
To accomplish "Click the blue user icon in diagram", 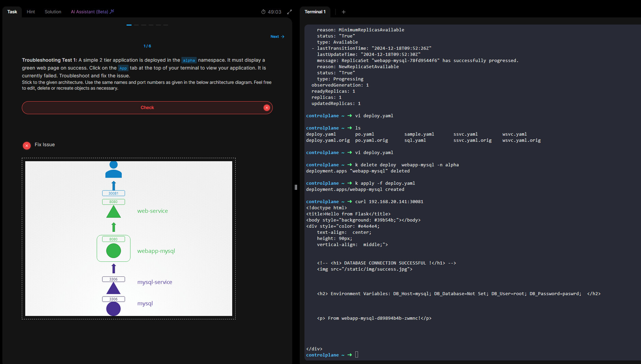I will pos(114,169).
